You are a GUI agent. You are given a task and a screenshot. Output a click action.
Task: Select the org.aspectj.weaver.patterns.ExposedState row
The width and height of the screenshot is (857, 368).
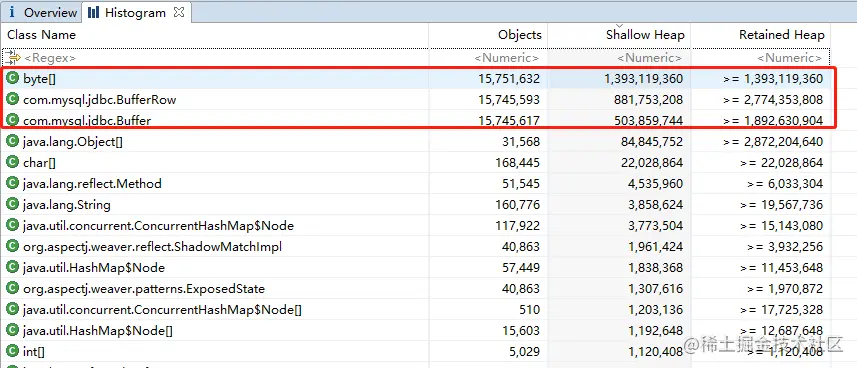point(415,289)
